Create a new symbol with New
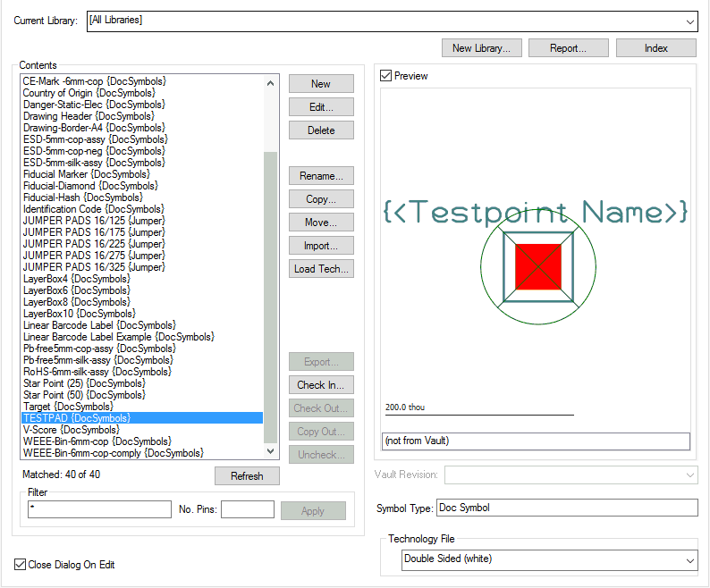The width and height of the screenshot is (710, 588). [321, 84]
